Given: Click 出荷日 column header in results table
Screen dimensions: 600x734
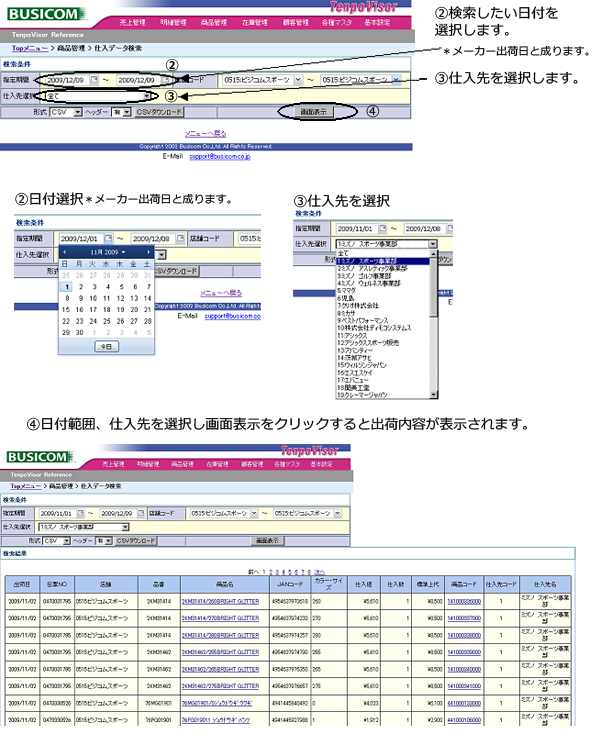Looking at the screenshot, I should pos(22,584).
